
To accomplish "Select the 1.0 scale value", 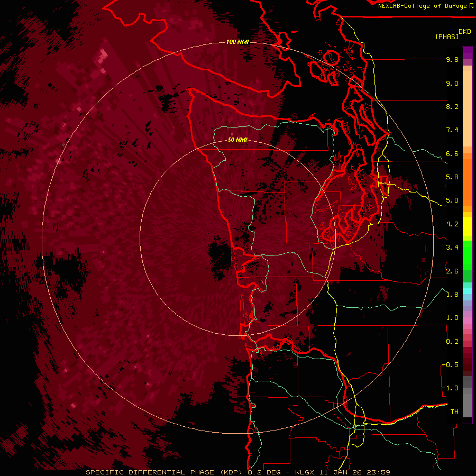I will coord(452,318).
